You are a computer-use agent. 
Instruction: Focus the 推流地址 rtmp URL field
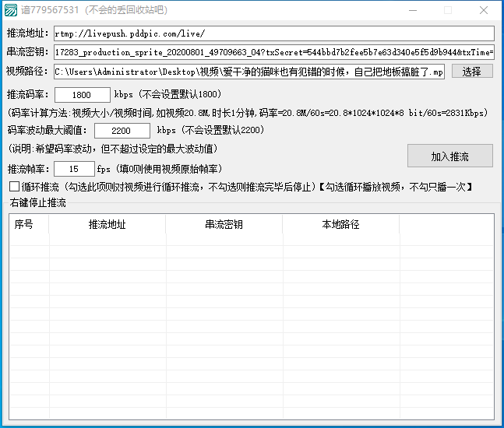pyautogui.click(x=273, y=33)
